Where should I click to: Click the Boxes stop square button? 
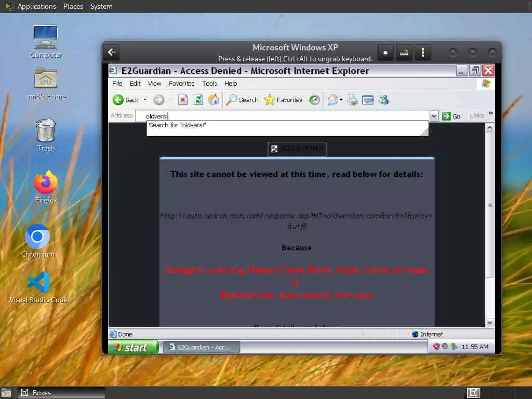pyautogui.click(x=385, y=52)
